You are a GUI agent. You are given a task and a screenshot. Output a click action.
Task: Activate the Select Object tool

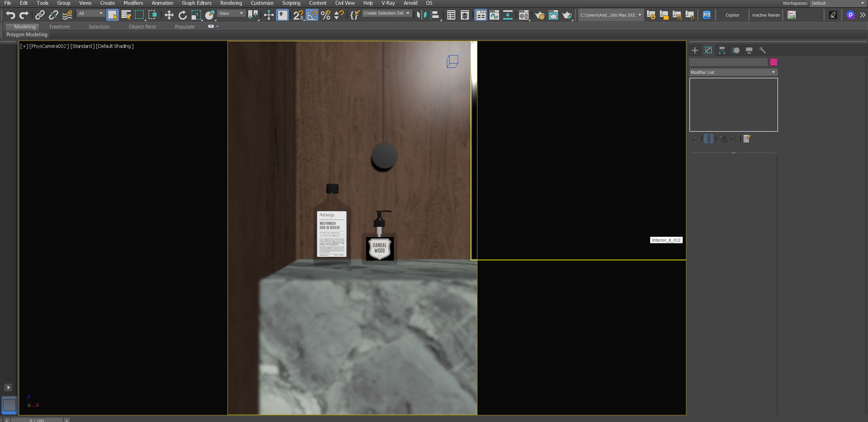tap(112, 15)
